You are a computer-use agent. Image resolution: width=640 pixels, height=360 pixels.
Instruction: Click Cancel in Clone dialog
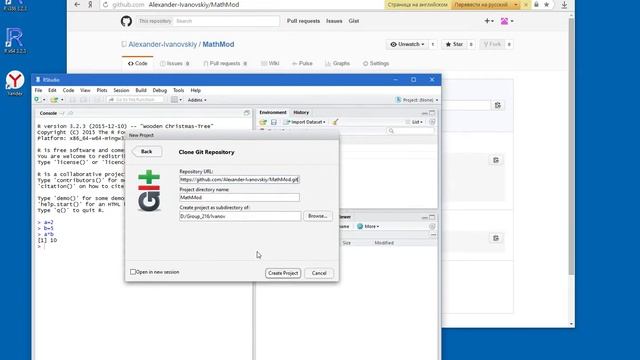point(319,273)
